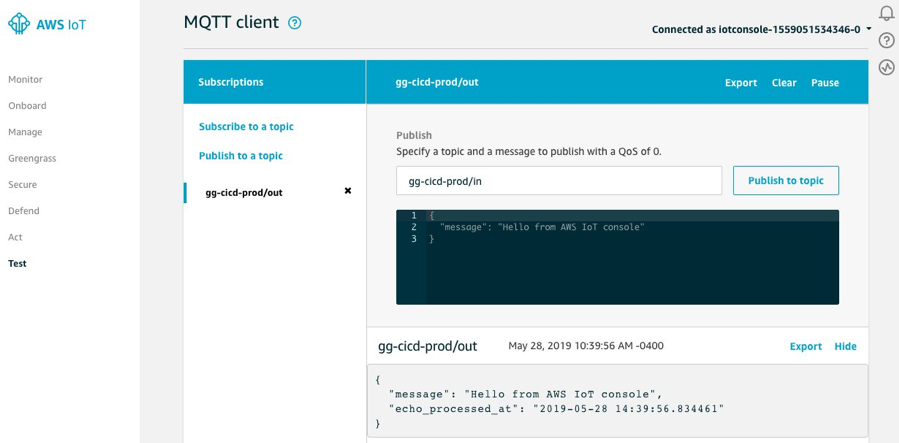This screenshot has height=443, width=899.
Task: Export the received gg-cicd-prod/out message
Action: click(806, 347)
